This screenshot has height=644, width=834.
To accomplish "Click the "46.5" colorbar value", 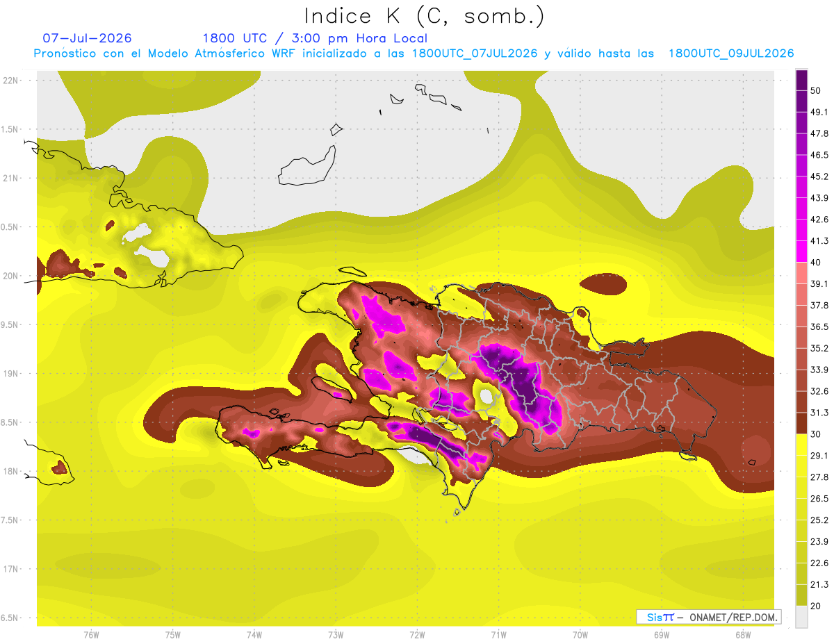I will pyautogui.click(x=819, y=155).
